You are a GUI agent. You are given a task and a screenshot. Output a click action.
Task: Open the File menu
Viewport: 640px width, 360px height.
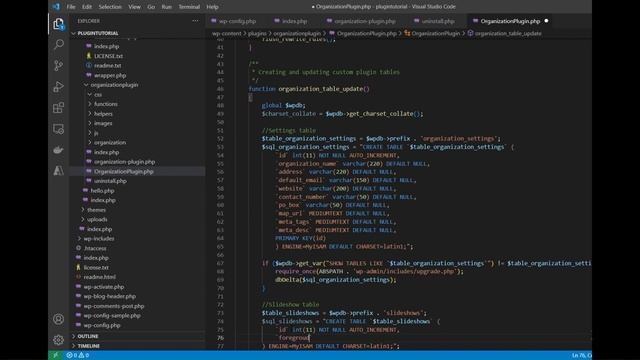click(71, 7)
